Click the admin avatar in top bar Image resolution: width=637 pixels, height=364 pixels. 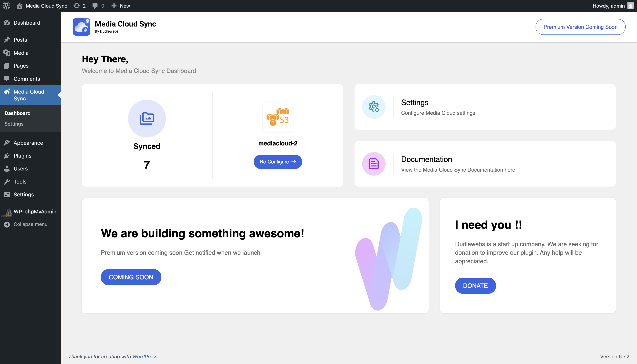click(x=631, y=6)
